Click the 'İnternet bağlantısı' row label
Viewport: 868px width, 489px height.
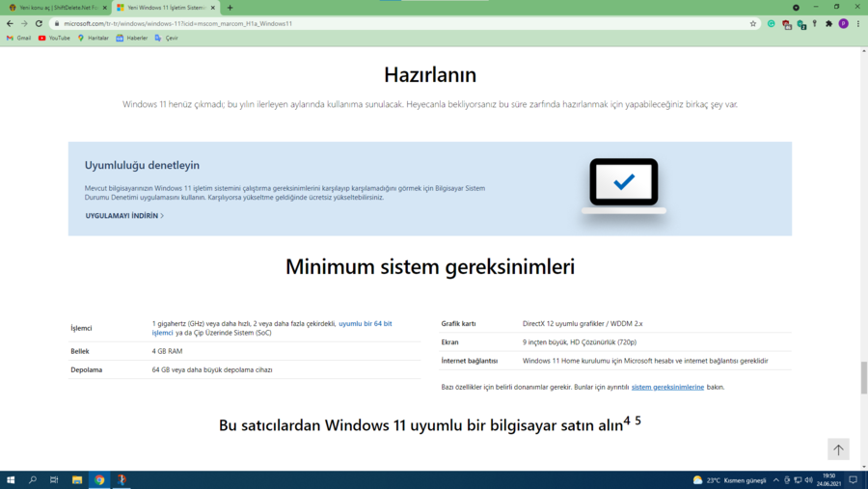pos(470,361)
